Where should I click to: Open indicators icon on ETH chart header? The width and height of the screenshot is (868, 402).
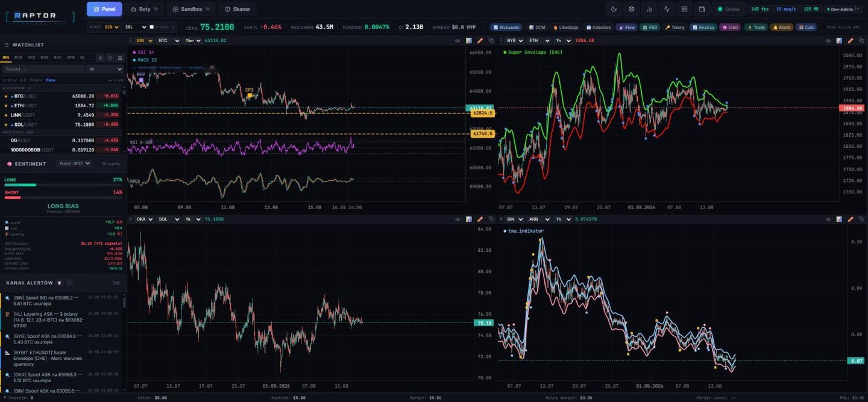[840, 40]
